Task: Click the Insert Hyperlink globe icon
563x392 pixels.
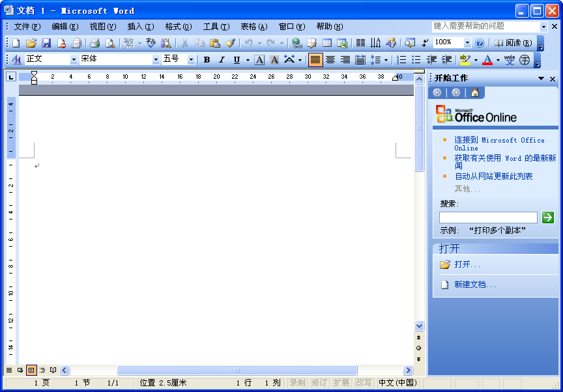Action: click(296, 43)
